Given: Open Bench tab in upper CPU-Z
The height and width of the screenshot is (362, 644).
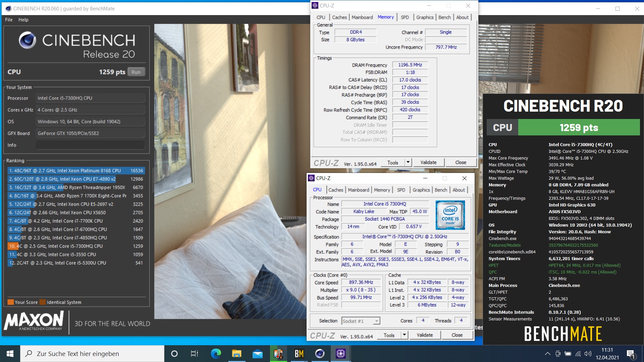Looking at the screenshot, I should coord(444,17).
